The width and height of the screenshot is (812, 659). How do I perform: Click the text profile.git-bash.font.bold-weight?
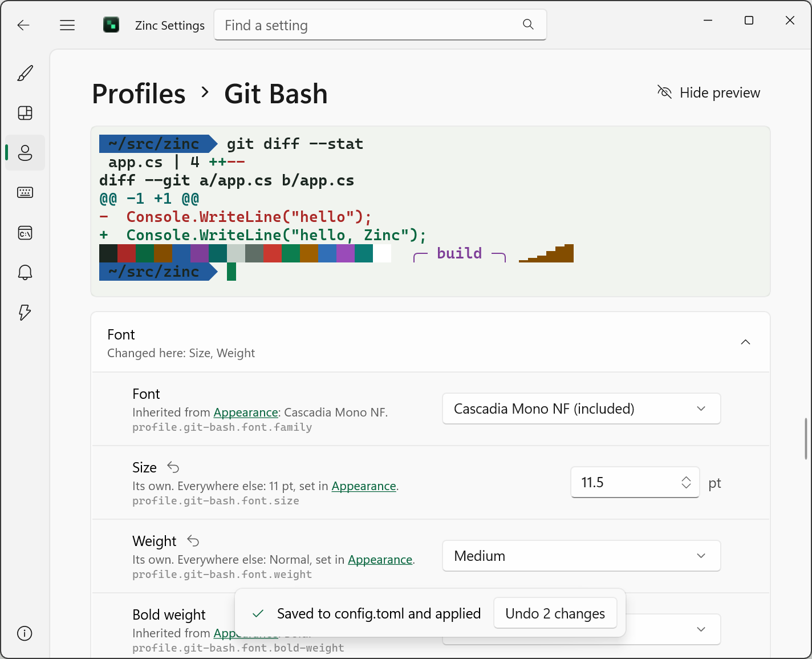[x=238, y=648]
